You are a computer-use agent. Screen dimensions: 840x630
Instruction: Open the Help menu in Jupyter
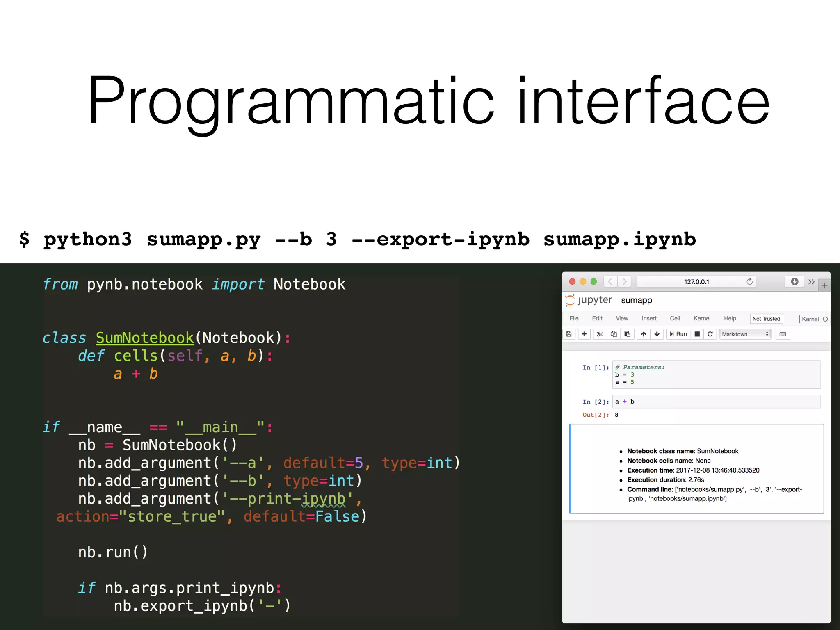[x=730, y=318]
